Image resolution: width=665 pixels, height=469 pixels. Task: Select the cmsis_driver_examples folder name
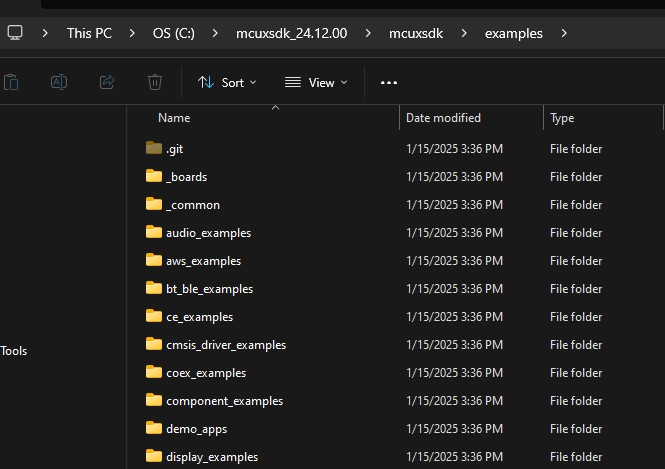(226, 345)
